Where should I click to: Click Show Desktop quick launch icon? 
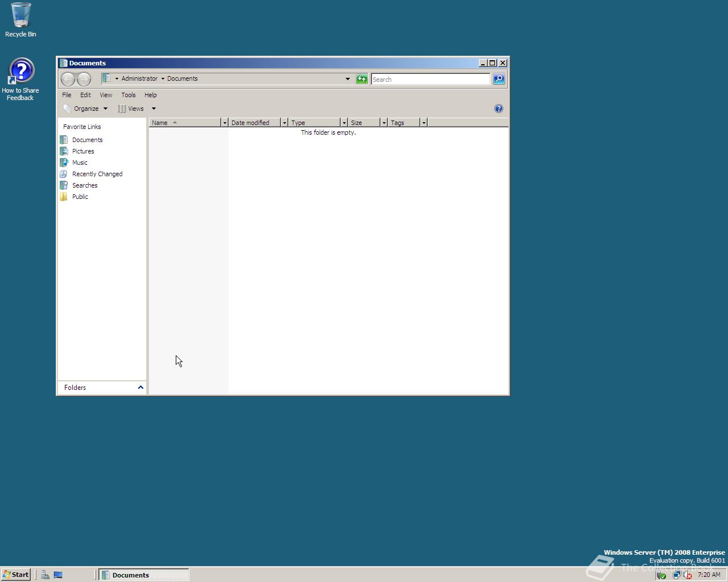(x=58, y=575)
